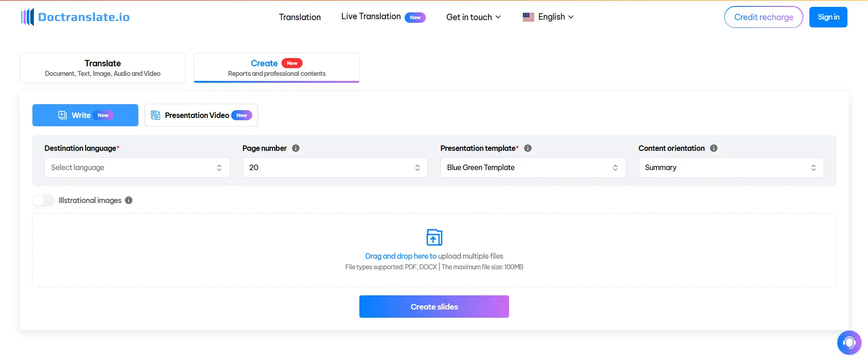Screen dimensions: 868x363
Task: Select the Write sub-tab
Action: tap(85, 115)
